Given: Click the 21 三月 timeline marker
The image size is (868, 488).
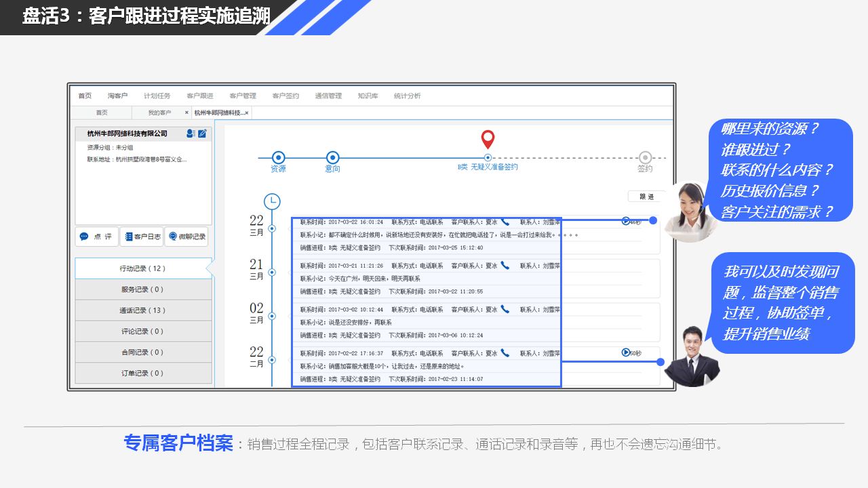Looking at the screenshot, I should [272, 272].
